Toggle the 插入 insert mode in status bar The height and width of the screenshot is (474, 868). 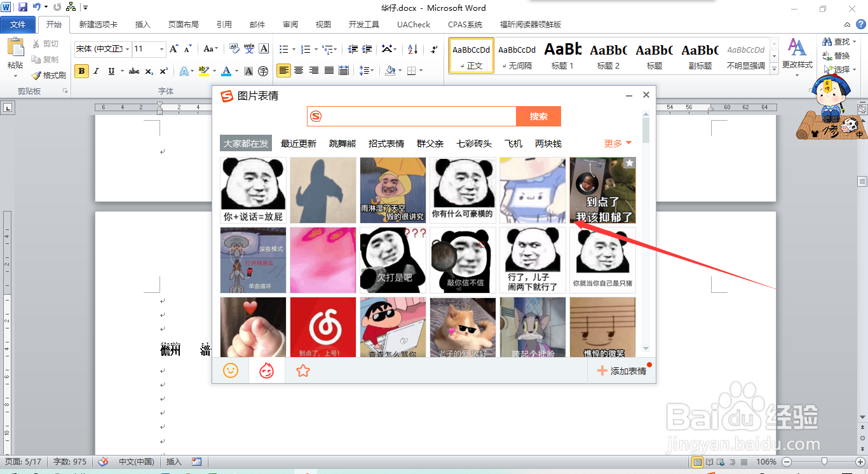point(173,462)
